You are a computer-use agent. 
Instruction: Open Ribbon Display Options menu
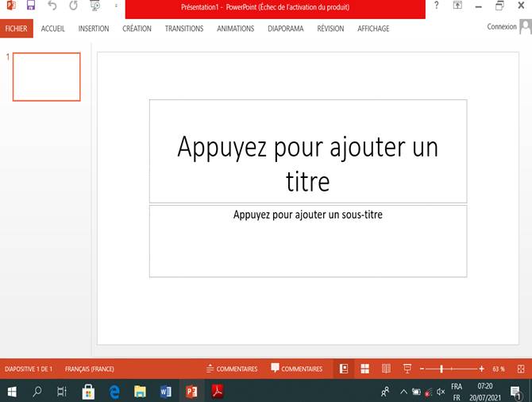[457, 6]
